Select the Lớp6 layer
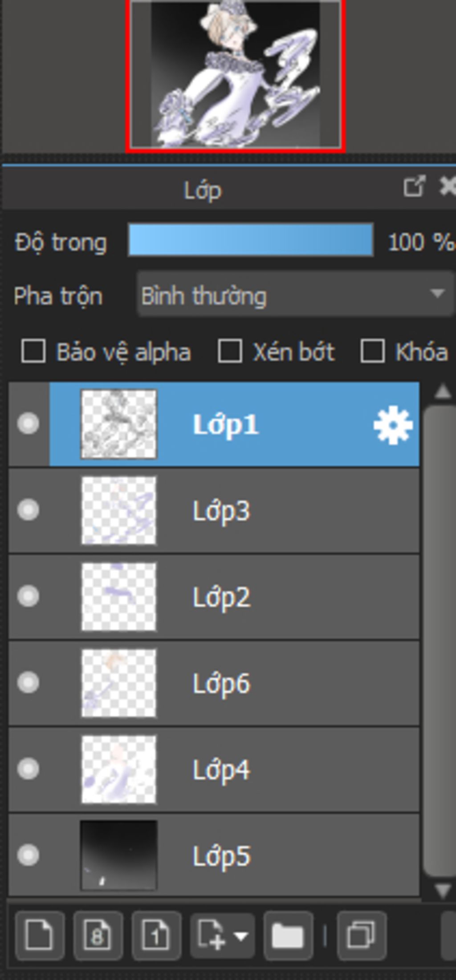This screenshot has width=456, height=980. tap(214, 683)
